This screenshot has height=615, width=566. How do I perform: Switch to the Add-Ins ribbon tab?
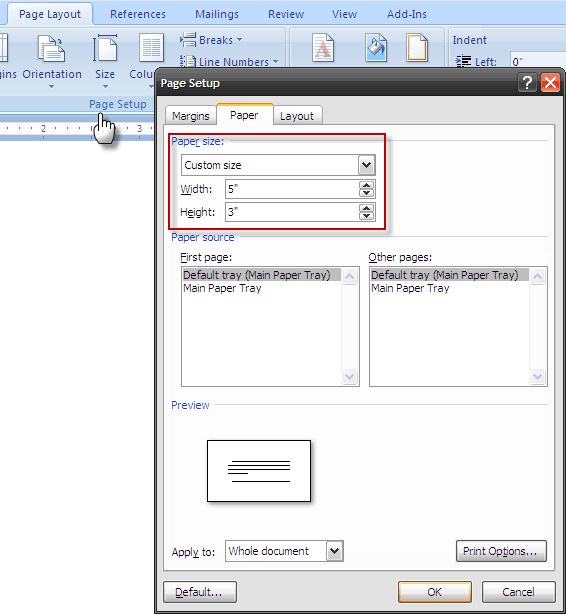pyautogui.click(x=406, y=14)
